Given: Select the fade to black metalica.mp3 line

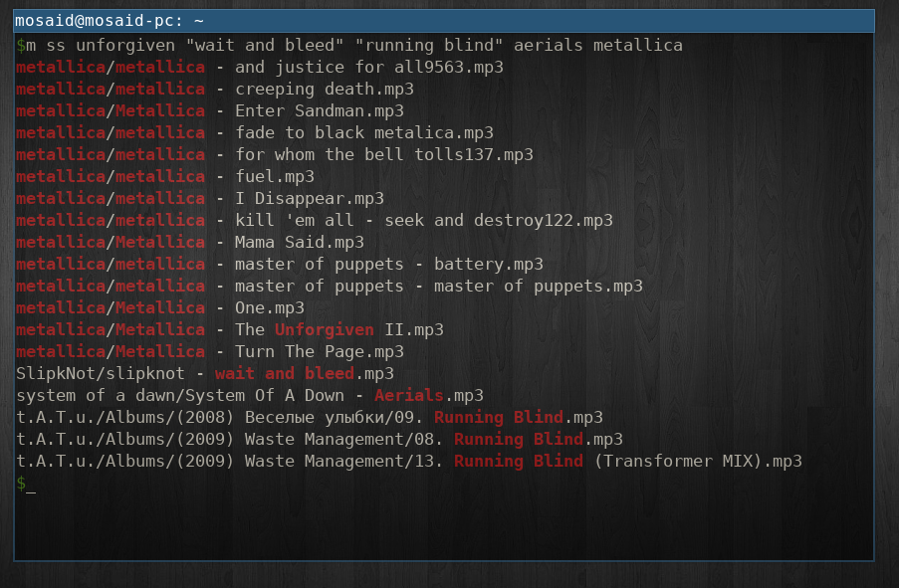Looking at the screenshot, I should [255, 132].
